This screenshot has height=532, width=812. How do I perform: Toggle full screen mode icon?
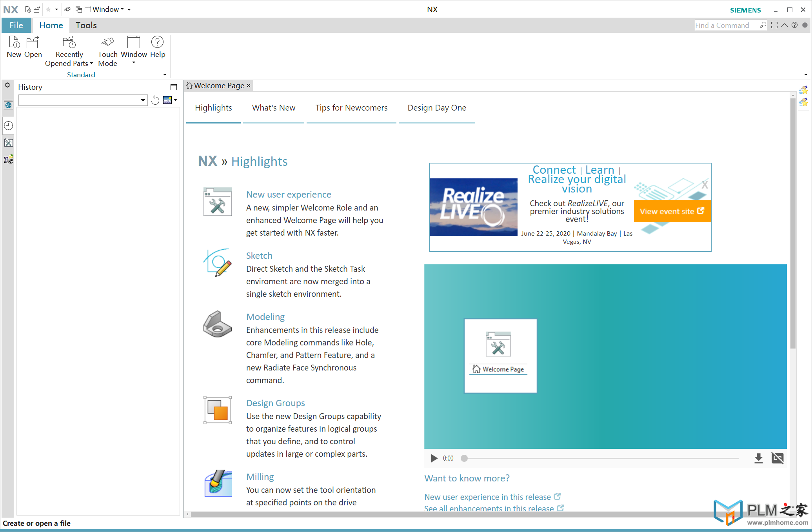click(774, 25)
